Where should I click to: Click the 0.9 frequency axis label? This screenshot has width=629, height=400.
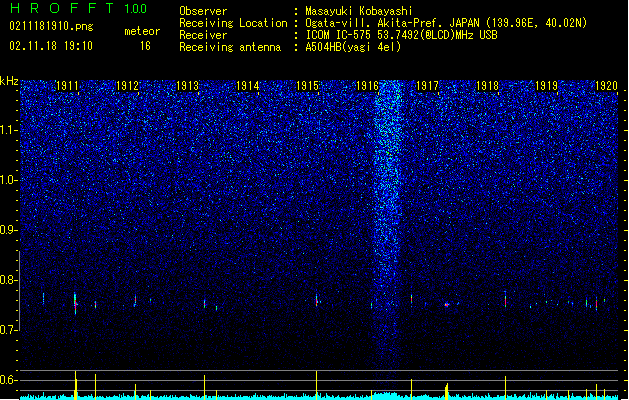[9, 230]
